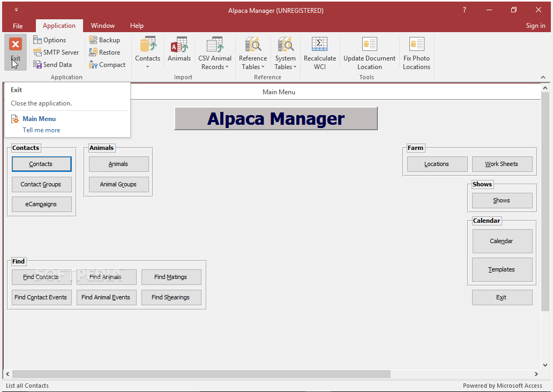This screenshot has height=392, width=553.
Task: Click the CSV Animal Records icon
Action: pos(215,44)
